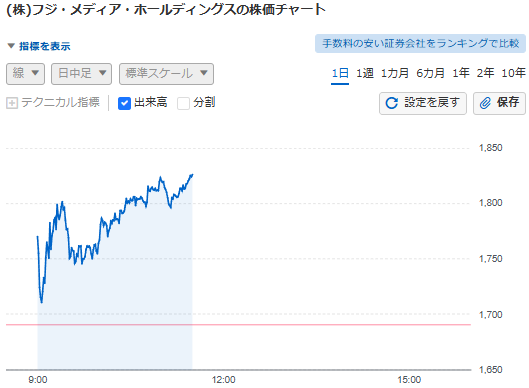The width and height of the screenshot is (529, 388).
Task: Show the 1年 chart range
Action: click(x=461, y=73)
